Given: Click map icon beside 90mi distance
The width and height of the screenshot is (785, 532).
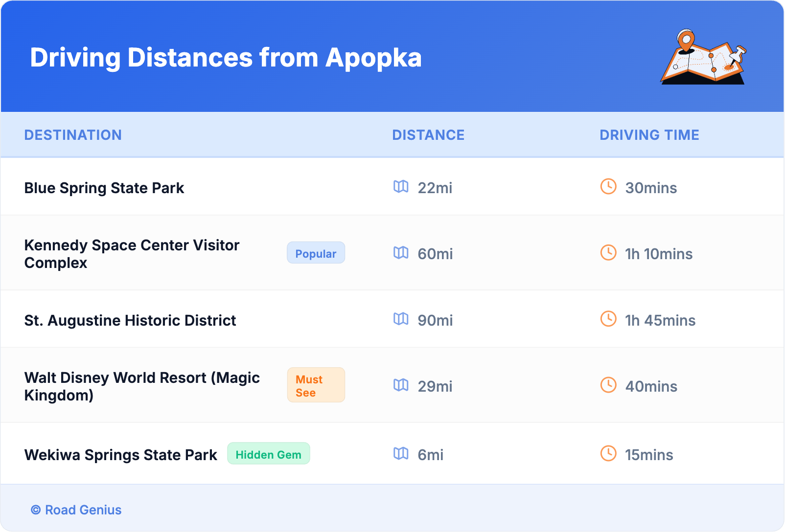Looking at the screenshot, I should click(x=401, y=319).
